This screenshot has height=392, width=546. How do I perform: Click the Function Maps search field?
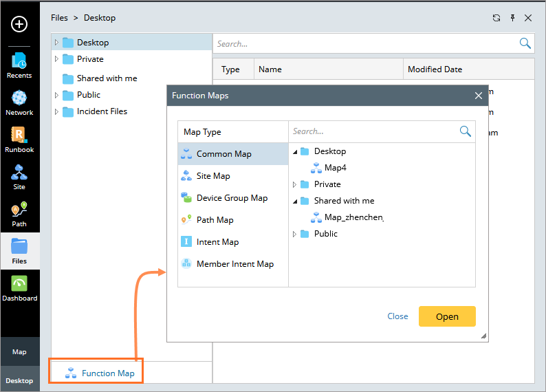[x=371, y=131]
